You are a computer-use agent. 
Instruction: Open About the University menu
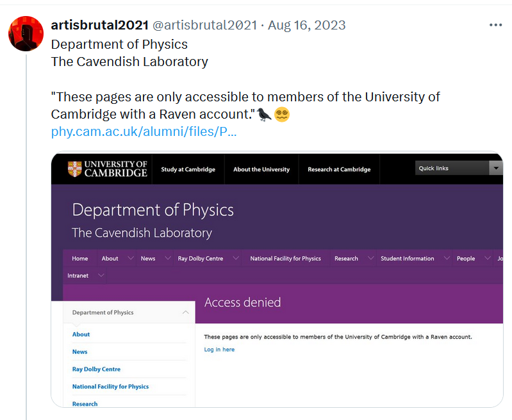pos(261,169)
